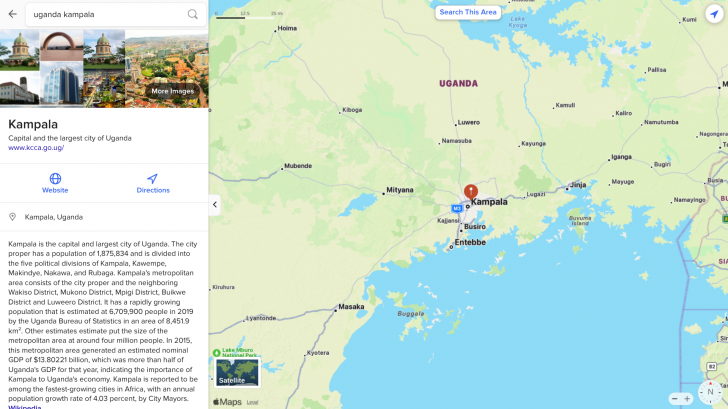
Task: Reset orientation with the compass
Action: tap(710, 392)
